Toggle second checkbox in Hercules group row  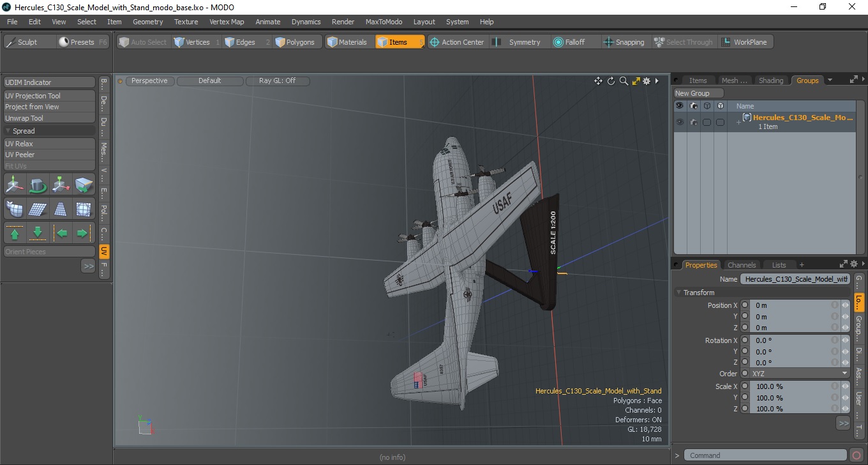pos(720,122)
